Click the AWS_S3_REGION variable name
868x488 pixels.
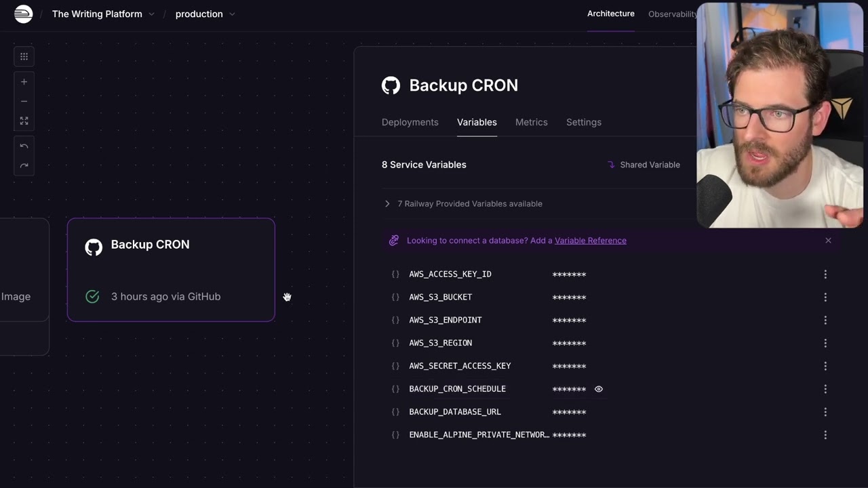(441, 343)
